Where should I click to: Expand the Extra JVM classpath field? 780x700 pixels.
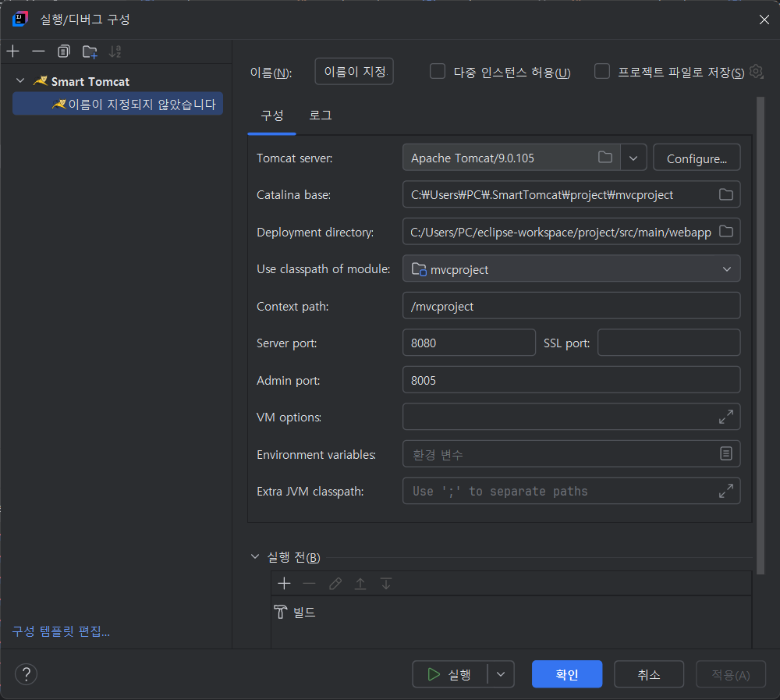point(725,491)
